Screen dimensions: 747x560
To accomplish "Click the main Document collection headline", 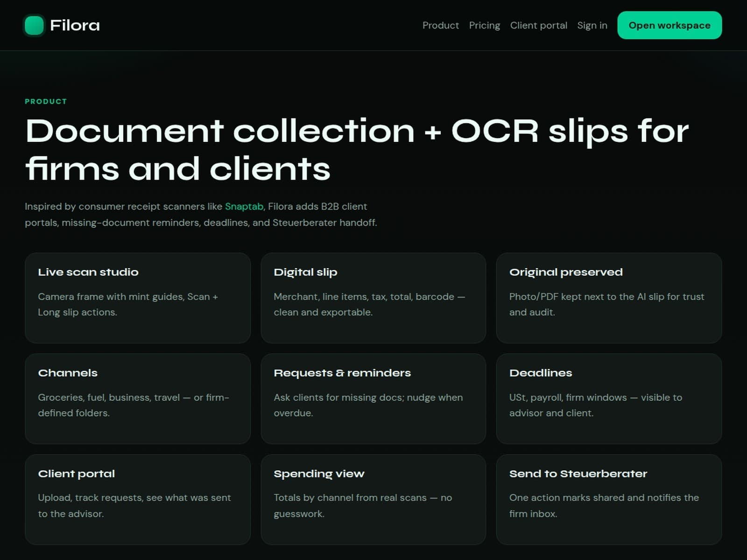I will (357, 149).
